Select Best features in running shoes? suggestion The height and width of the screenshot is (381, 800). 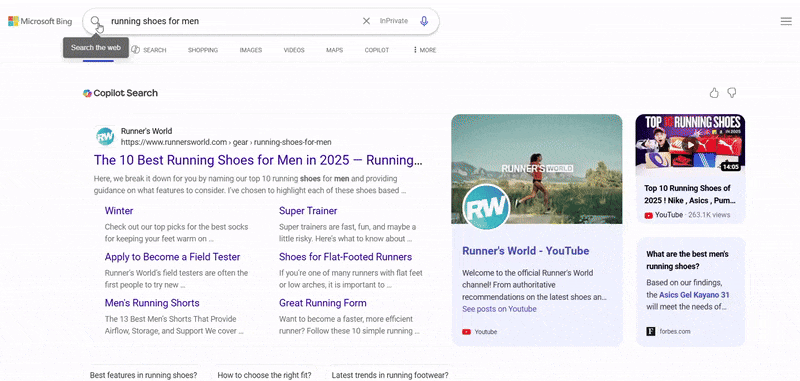click(143, 375)
